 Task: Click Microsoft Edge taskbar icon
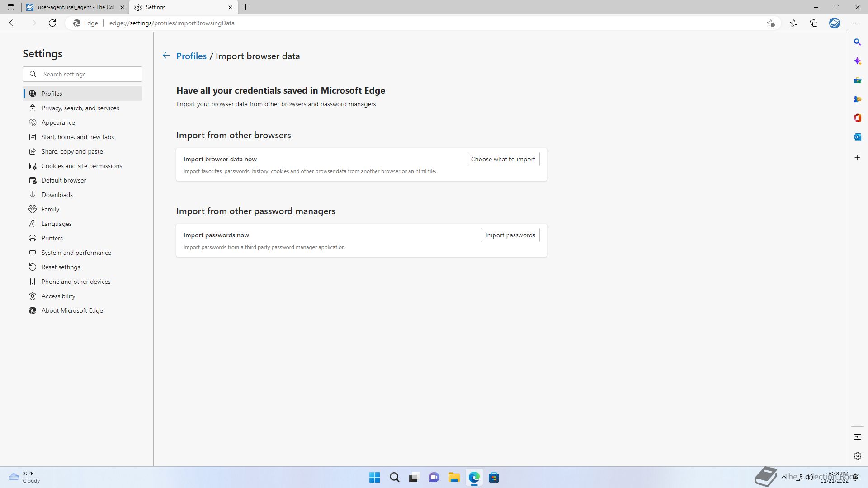(x=474, y=478)
